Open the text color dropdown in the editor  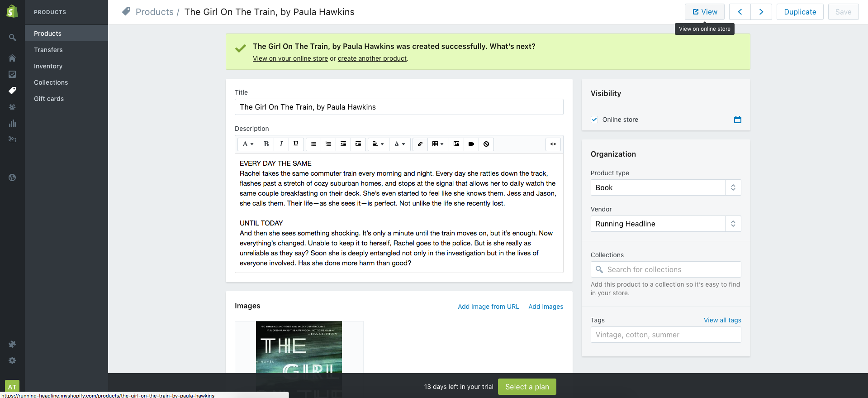[399, 144]
